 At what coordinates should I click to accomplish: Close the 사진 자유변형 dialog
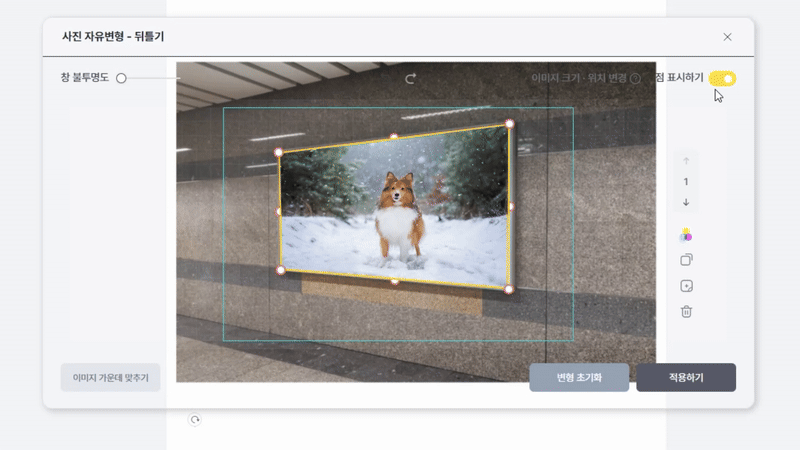click(x=727, y=37)
